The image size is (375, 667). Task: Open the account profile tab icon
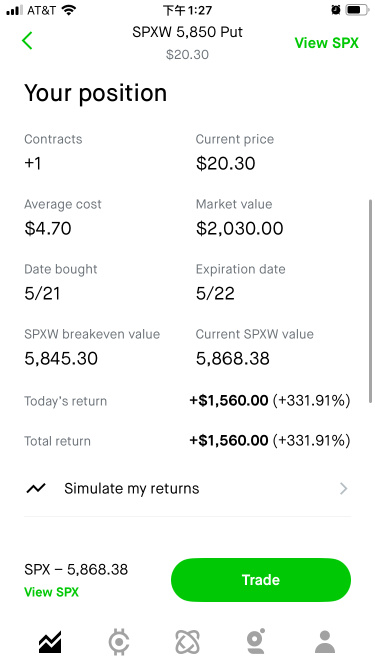click(x=325, y=642)
